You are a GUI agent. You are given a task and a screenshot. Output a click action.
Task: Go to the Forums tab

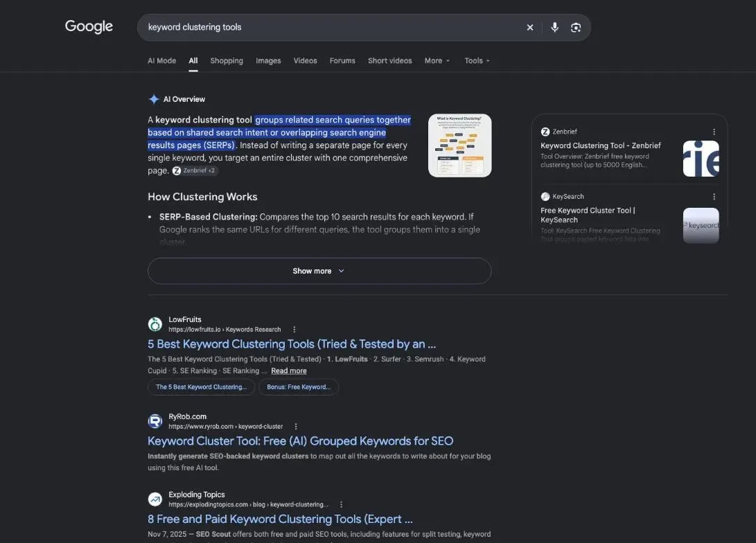pyautogui.click(x=342, y=61)
